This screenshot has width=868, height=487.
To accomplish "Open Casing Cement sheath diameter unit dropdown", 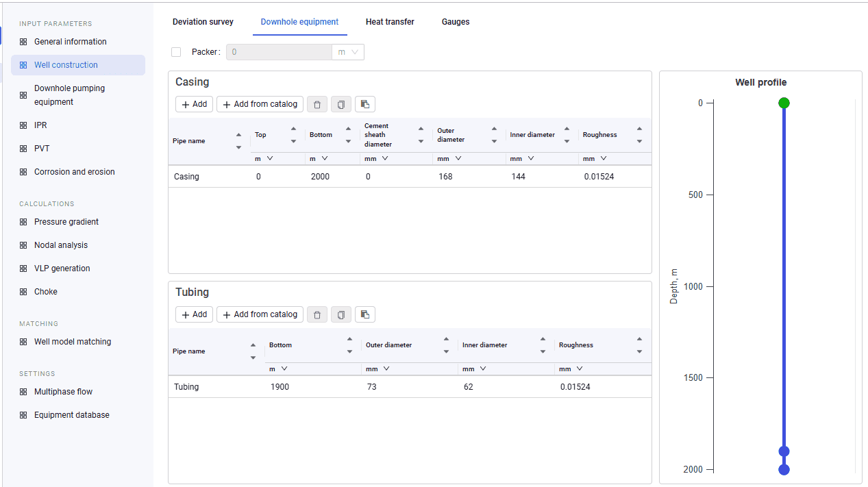I will tap(376, 158).
